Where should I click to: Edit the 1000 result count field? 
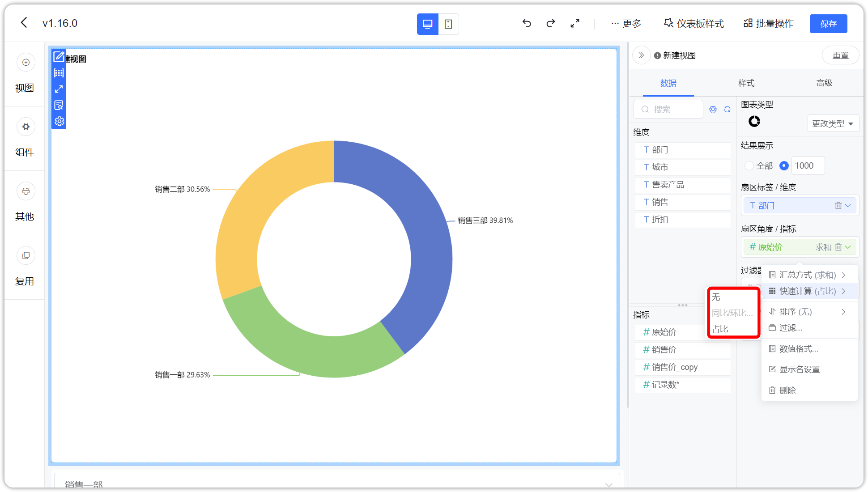(x=808, y=166)
